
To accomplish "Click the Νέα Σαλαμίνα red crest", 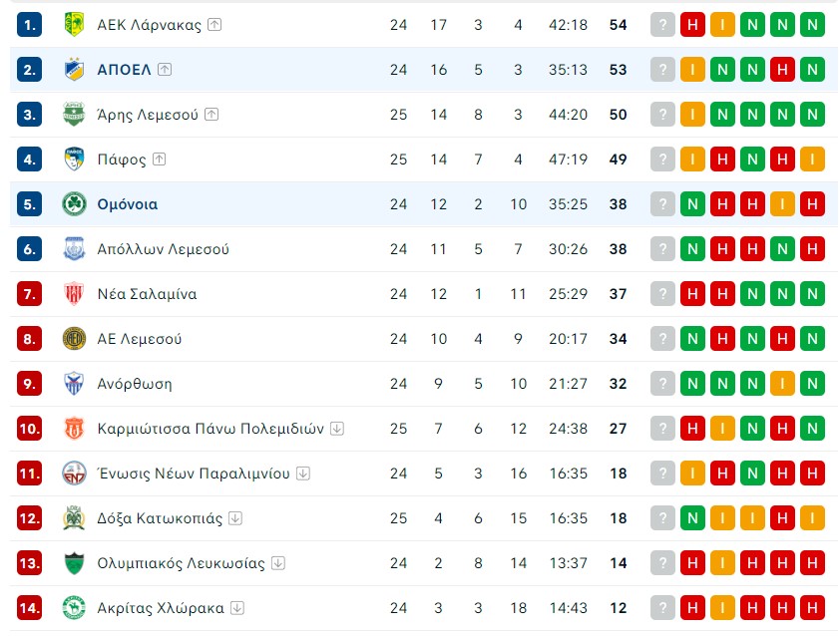I will click(x=74, y=294).
